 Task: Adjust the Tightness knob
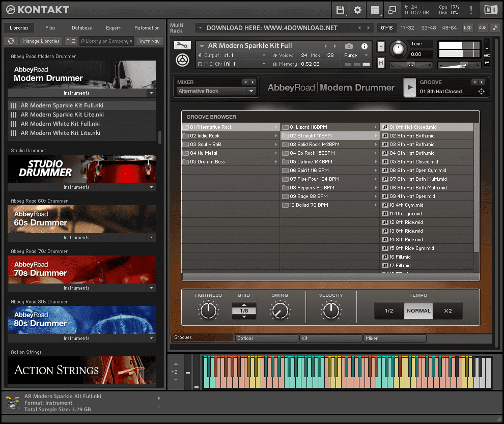click(x=208, y=310)
